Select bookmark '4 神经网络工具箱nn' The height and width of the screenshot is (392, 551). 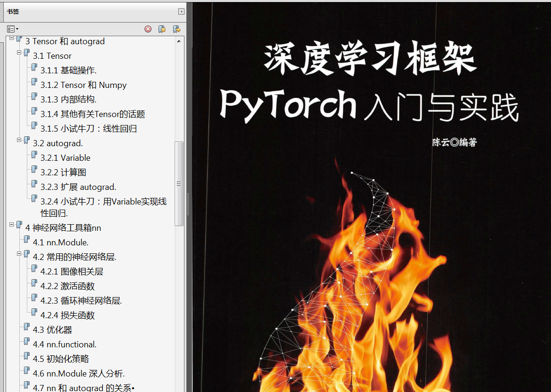pyautogui.click(x=63, y=228)
